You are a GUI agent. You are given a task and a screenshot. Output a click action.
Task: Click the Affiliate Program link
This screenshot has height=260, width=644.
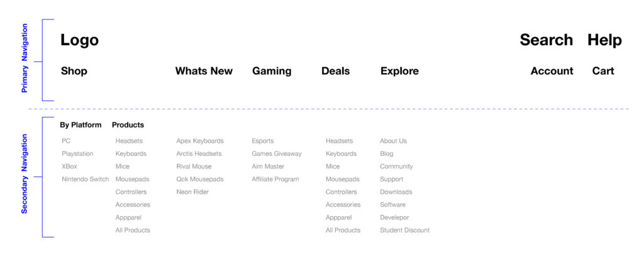click(x=275, y=179)
